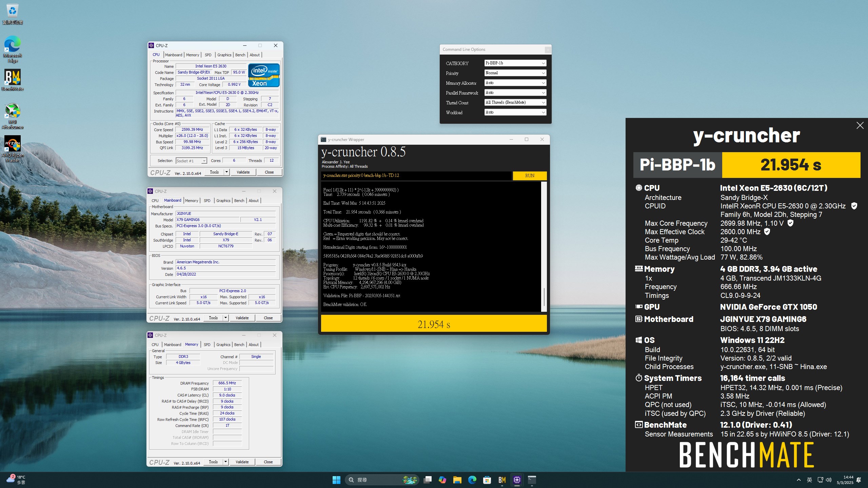Viewport: 868px width, 488px height.
Task: Click Tools button in Mainboard CPU-Z window
Action: (213, 318)
